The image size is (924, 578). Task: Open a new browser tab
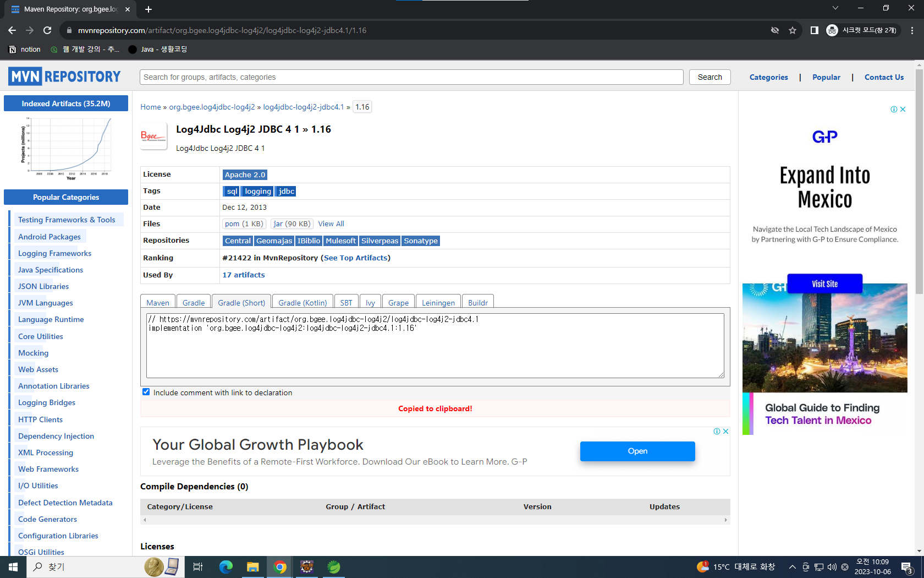point(148,9)
